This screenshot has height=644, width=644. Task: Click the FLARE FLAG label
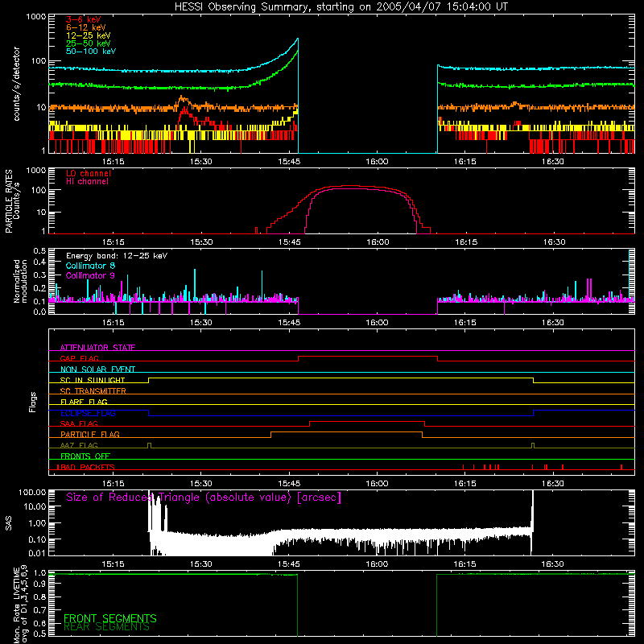click(84, 402)
